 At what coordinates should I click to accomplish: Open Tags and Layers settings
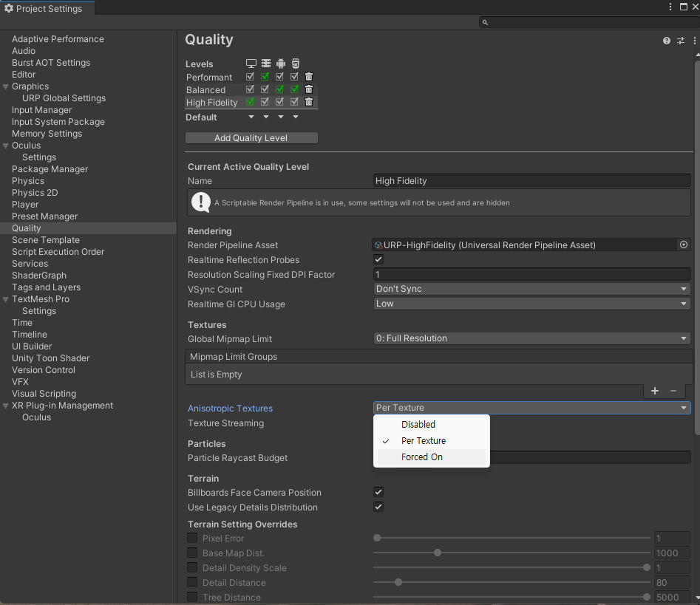46,287
